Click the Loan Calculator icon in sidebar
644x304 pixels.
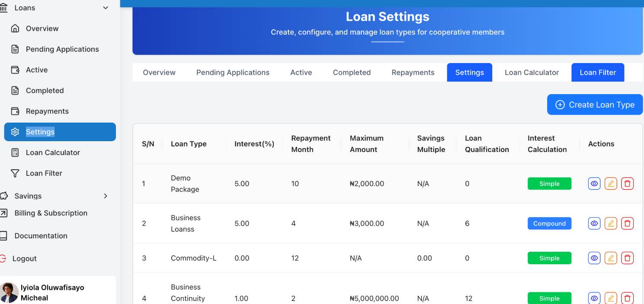pyautogui.click(x=15, y=152)
